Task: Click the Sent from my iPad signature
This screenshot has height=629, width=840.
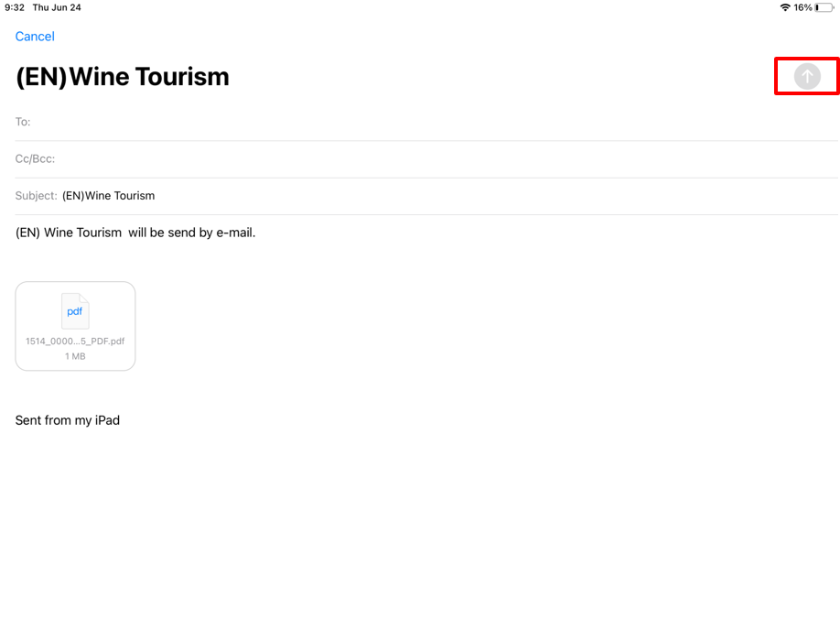Action: coord(68,420)
